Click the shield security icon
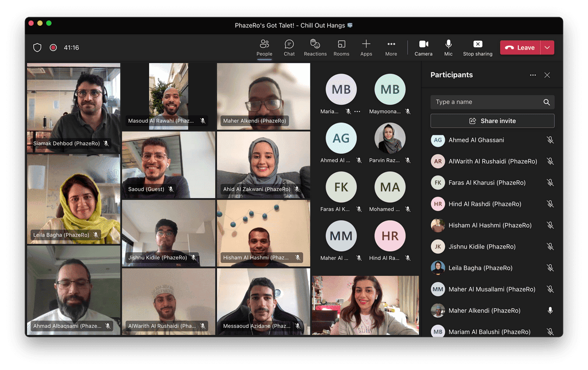The image size is (588, 370). [x=37, y=47]
